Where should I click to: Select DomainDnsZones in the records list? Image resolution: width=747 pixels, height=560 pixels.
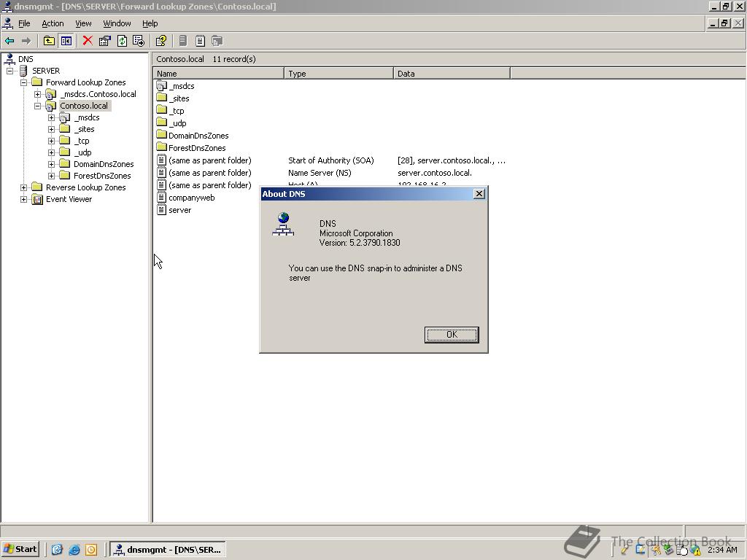point(198,136)
